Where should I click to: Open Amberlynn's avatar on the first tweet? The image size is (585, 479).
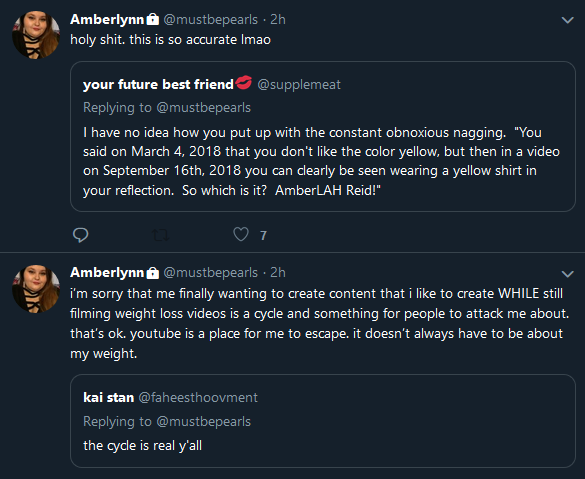36,34
